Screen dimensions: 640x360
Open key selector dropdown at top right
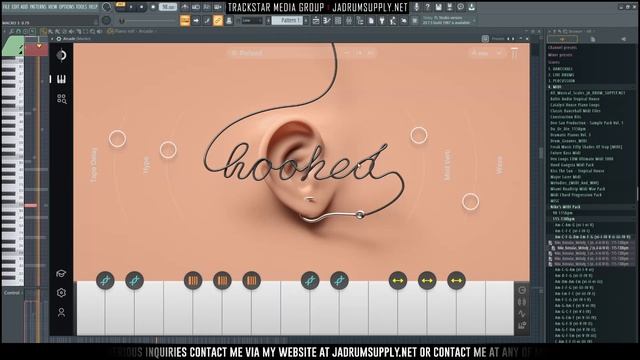[x=487, y=53]
